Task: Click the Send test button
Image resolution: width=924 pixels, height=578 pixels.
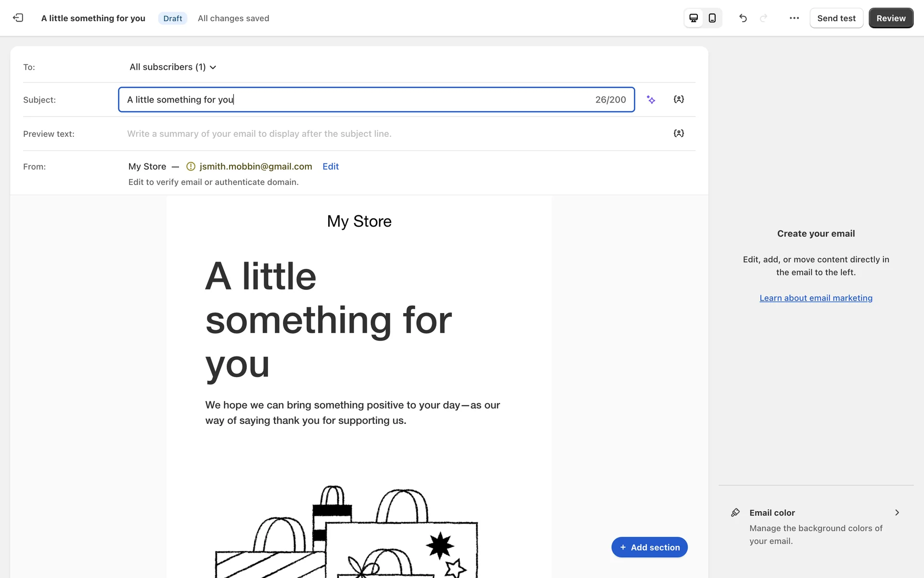Action: 836,18
